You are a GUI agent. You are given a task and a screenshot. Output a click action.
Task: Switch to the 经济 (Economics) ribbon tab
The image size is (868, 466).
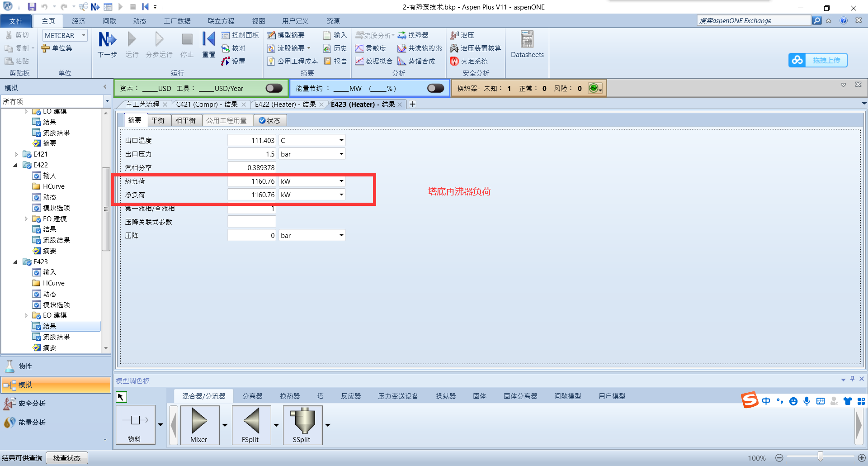[79, 21]
